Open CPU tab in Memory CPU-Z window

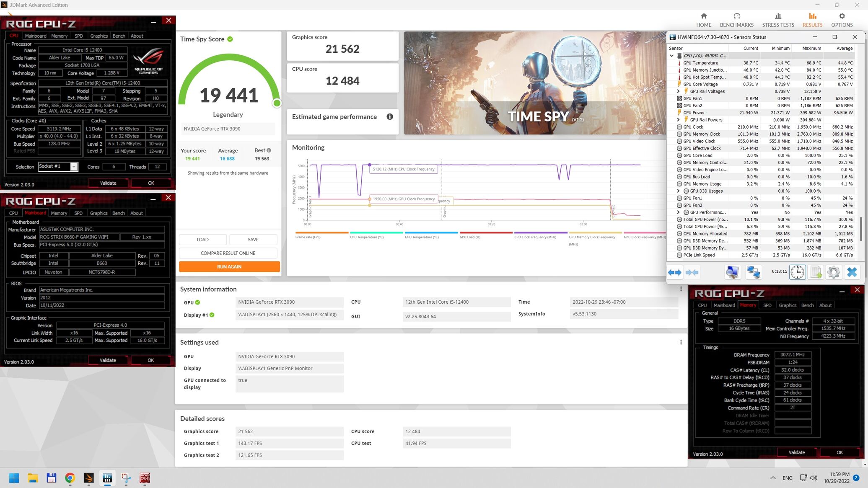[x=702, y=305]
